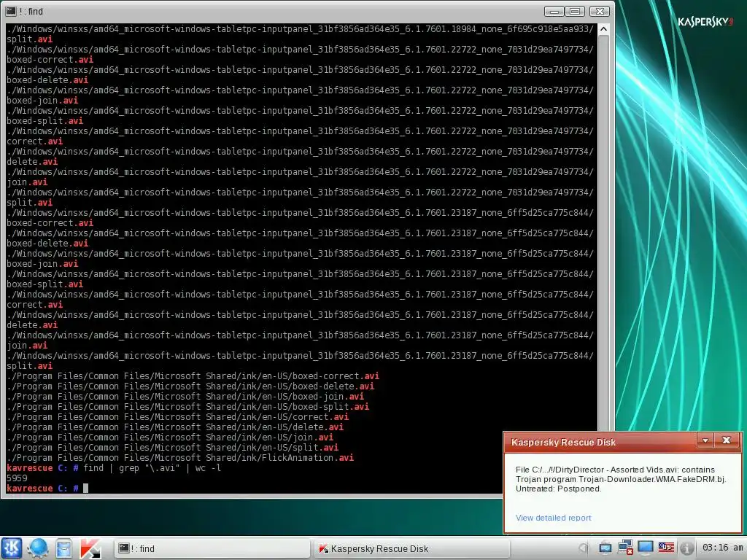This screenshot has width=747, height=560.
Task: Click the FlickAnimation.avi path line
Action: click(180, 458)
